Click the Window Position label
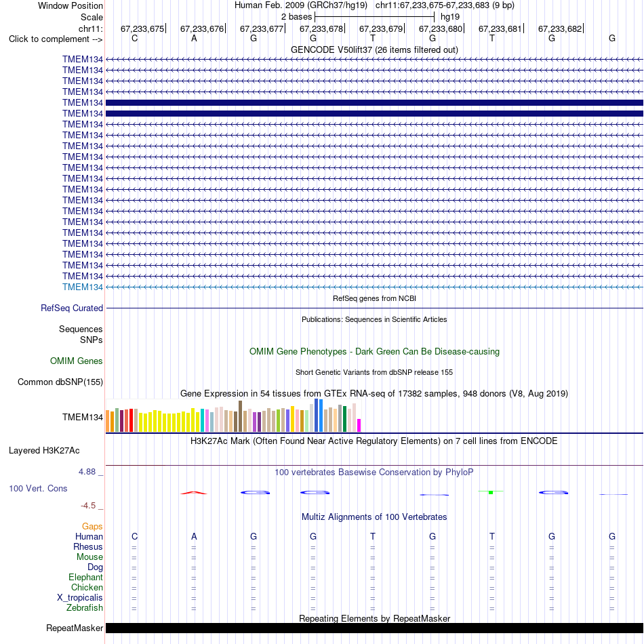The width and height of the screenshot is (644, 644). tap(71, 5)
